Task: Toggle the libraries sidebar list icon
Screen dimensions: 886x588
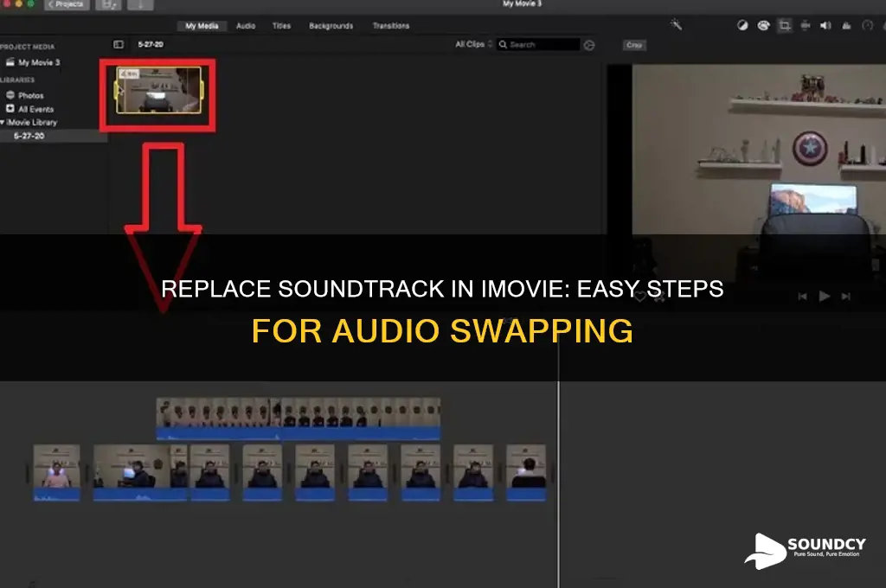Action: (118, 44)
